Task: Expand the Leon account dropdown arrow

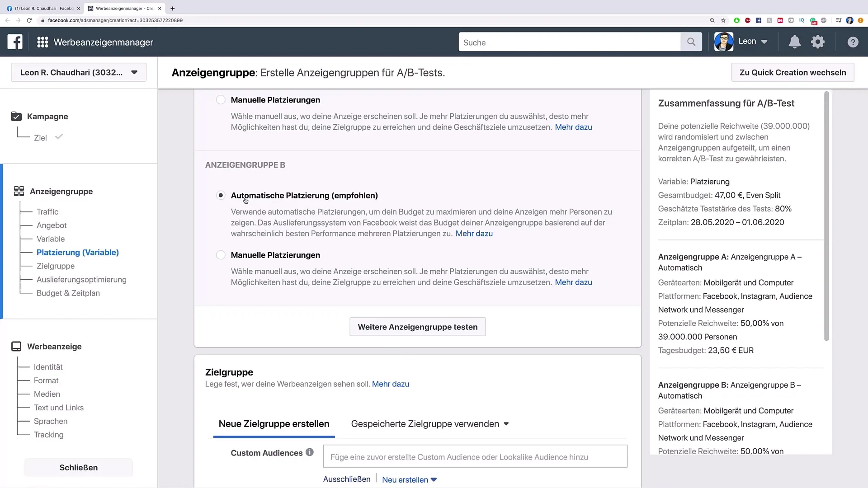Action: click(x=764, y=42)
